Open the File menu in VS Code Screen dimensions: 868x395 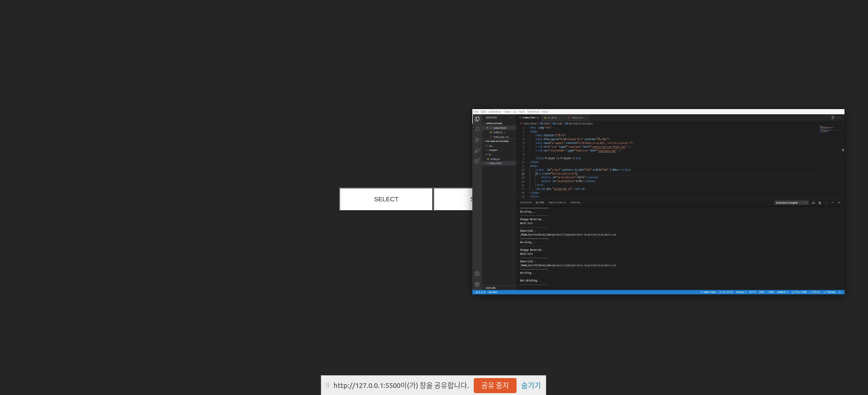point(476,111)
